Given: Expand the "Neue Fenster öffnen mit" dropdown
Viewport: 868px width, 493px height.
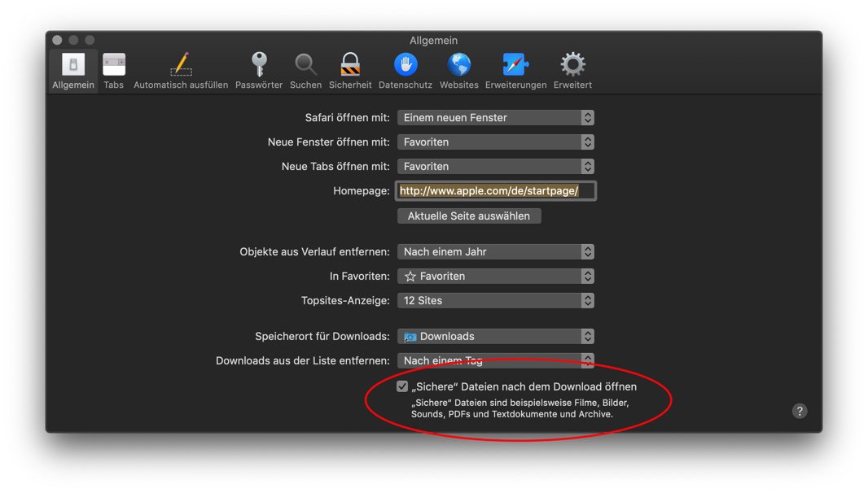Looking at the screenshot, I should 495,142.
